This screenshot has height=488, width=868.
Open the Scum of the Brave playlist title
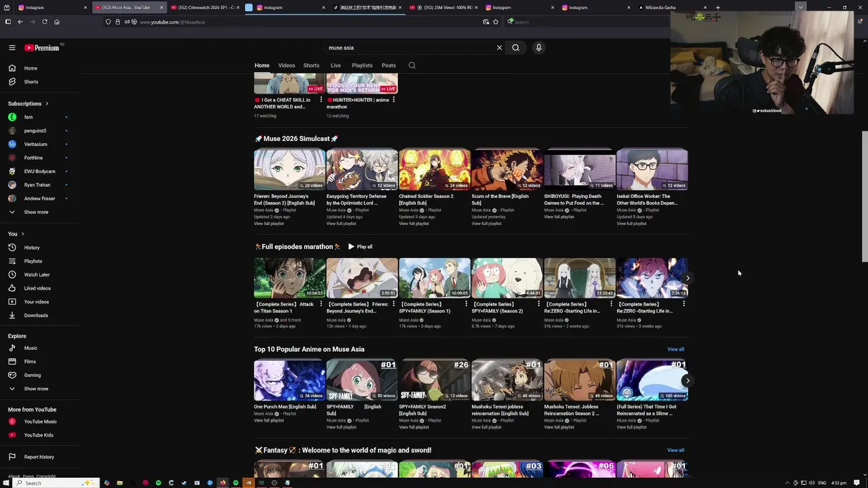[500, 199]
